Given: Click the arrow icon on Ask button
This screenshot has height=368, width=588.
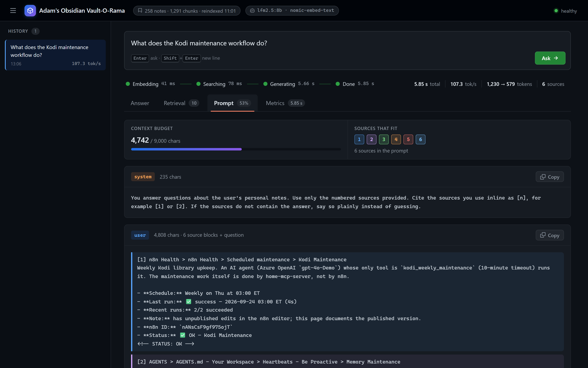Looking at the screenshot, I should pyautogui.click(x=556, y=58).
